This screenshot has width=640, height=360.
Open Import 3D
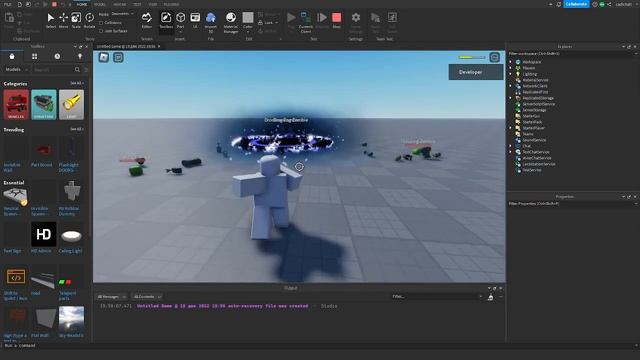coord(211,22)
